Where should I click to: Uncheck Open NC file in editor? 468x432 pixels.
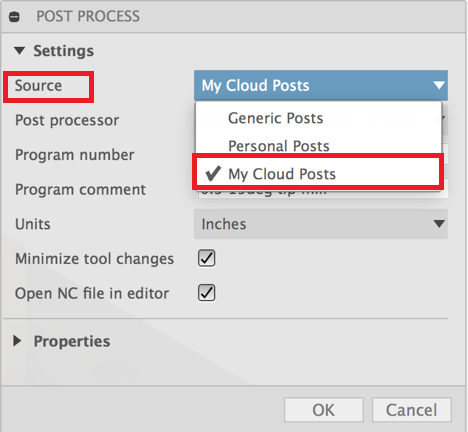[x=207, y=293]
